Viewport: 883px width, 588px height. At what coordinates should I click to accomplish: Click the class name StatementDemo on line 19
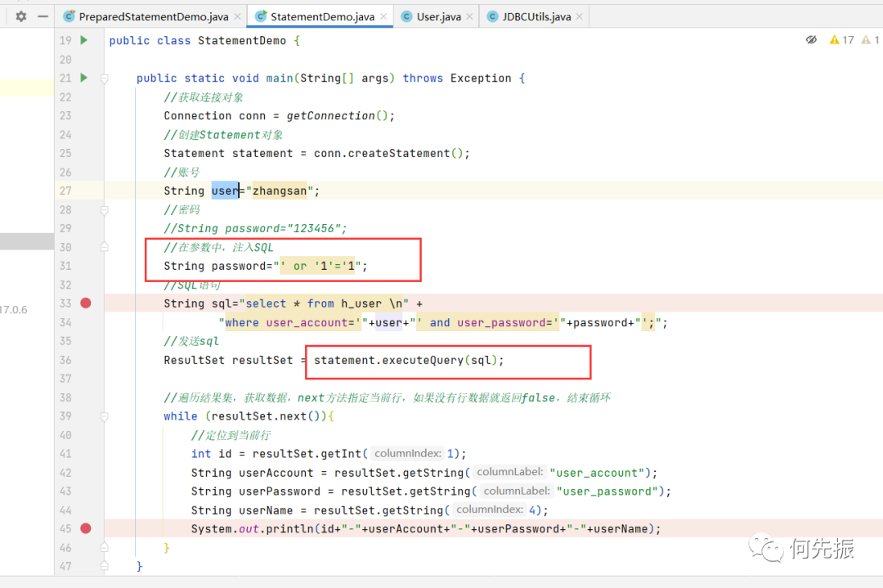pyautogui.click(x=241, y=41)
